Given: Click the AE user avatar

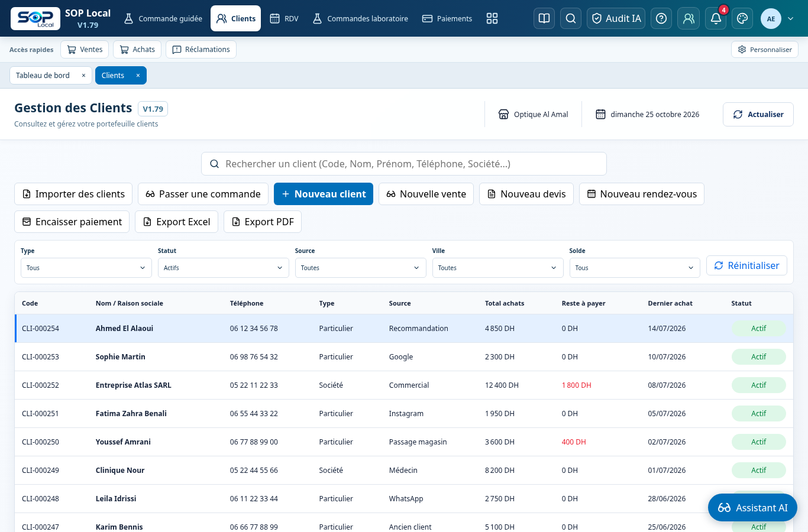Looking at the screenshot, I should point(771,18).
